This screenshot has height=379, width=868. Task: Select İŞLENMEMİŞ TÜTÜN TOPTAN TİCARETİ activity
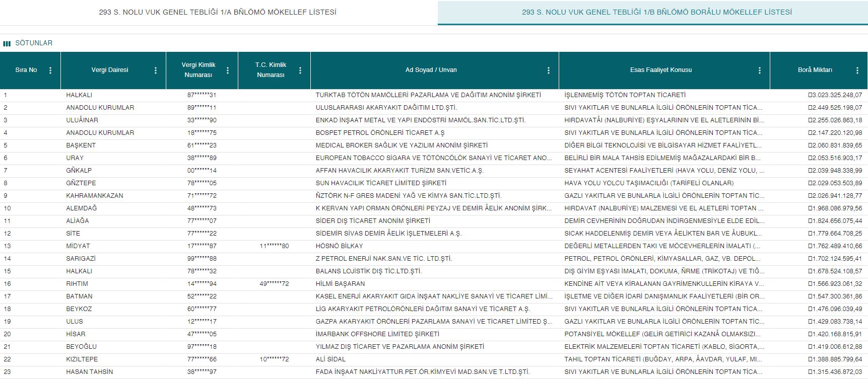point(625,95)
